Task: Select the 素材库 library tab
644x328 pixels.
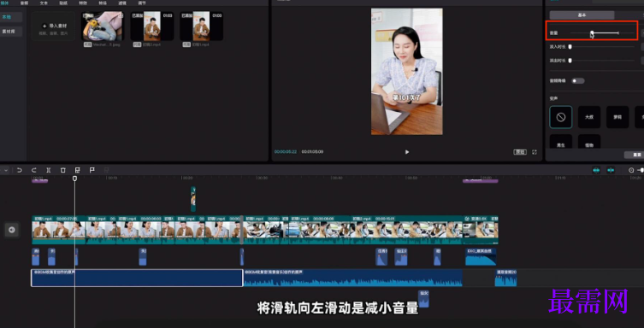Action: (x=11, y=31)
